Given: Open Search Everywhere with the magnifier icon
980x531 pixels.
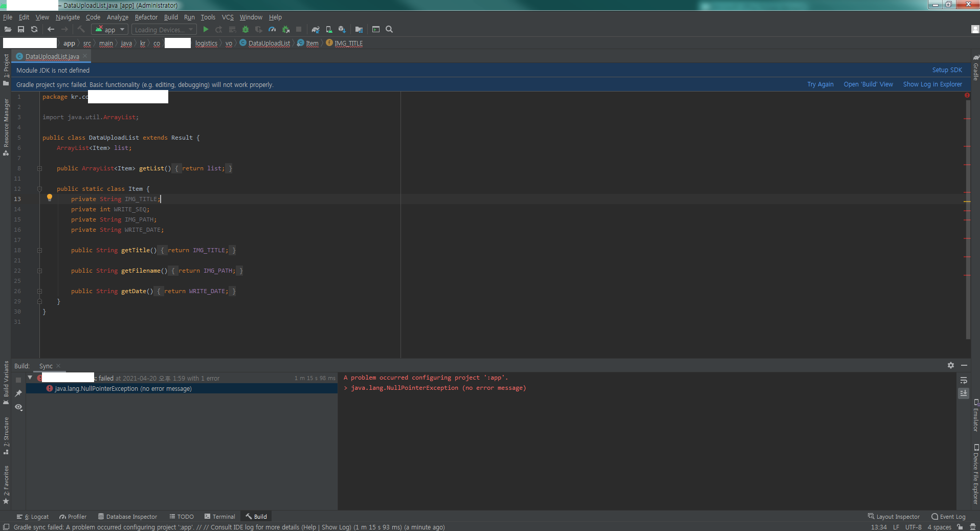Looking at the screenshot, I should pos(389,29).
